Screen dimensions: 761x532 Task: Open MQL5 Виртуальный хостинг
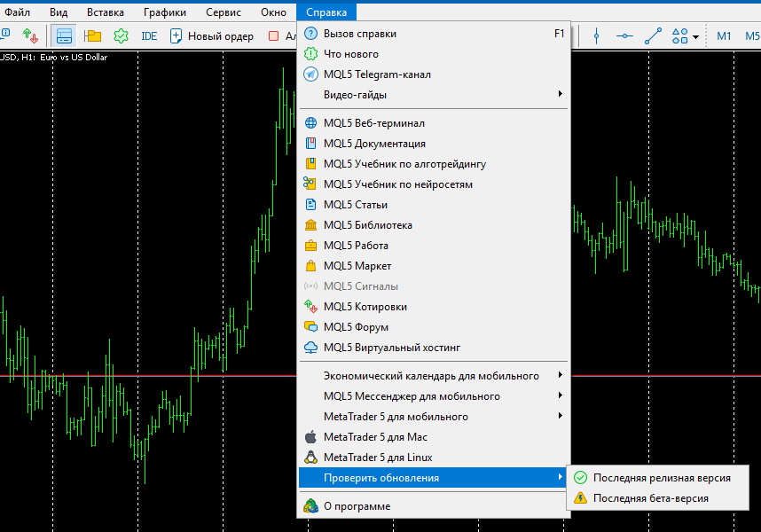coord(433,348)
